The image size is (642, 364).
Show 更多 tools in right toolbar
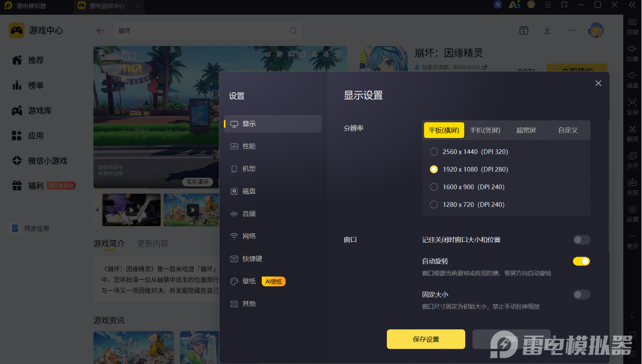coord(632,241)
